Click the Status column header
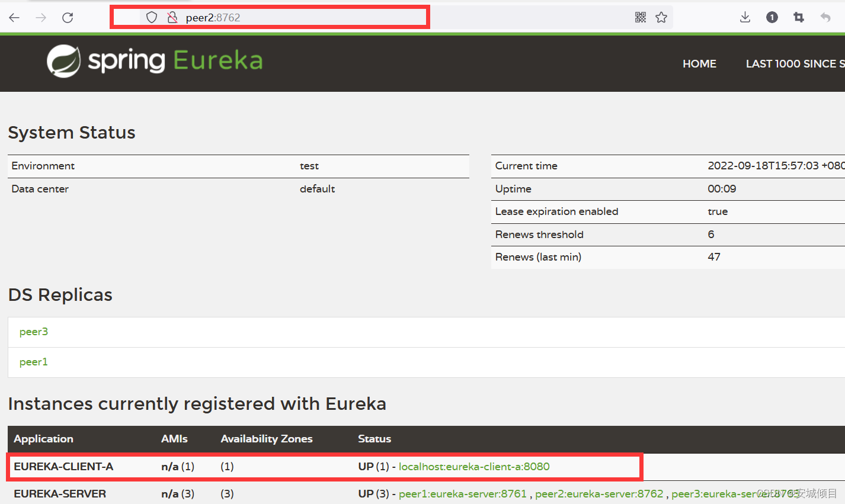 coord(375,439)
